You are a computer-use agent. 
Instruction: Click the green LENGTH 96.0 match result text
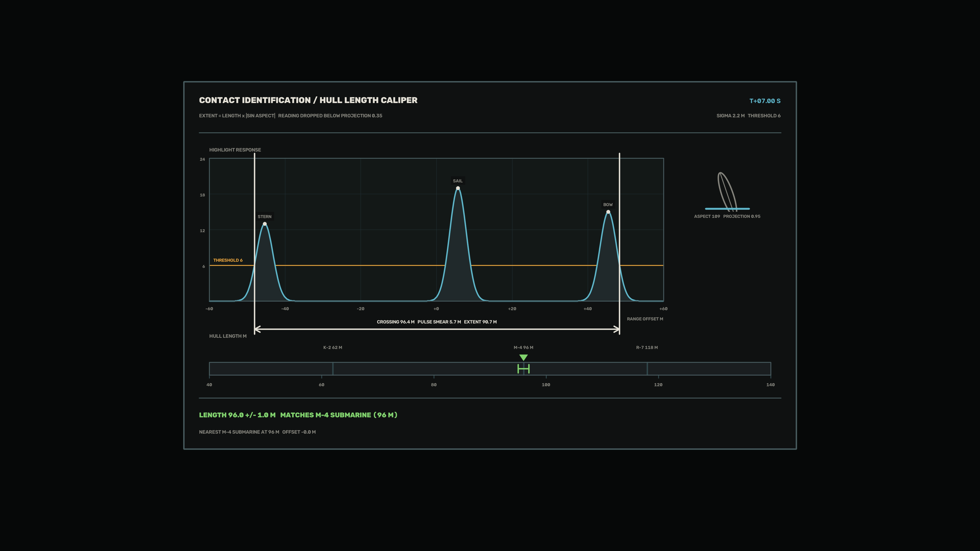pyautogui.click(x=298, y=415)
